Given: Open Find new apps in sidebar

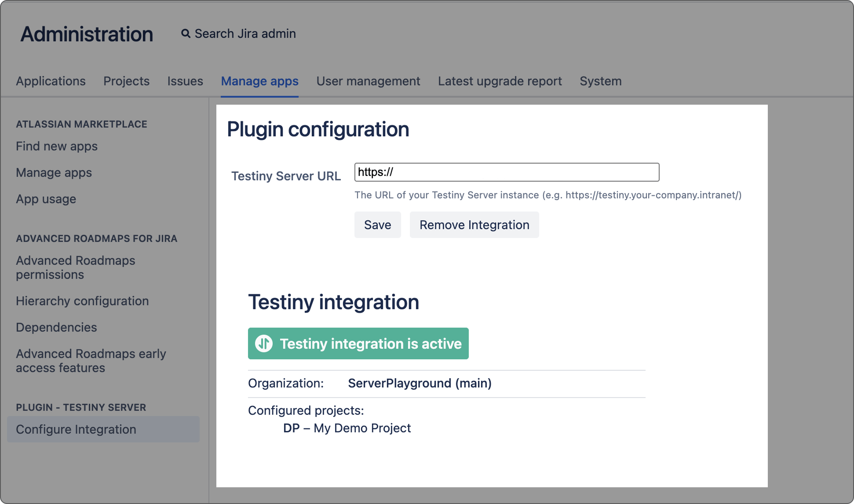Looking at the screenshot, I should pos(57,146).
